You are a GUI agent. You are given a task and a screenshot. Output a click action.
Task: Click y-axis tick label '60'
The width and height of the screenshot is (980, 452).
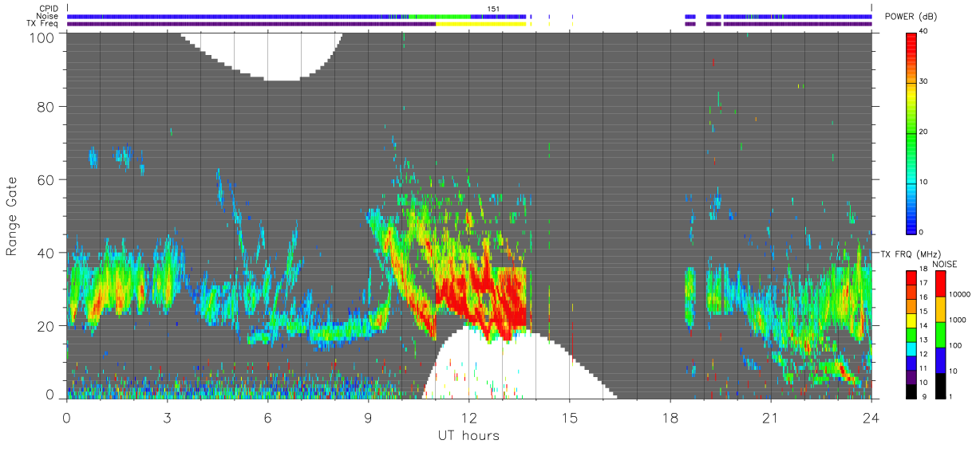[45, 179]
